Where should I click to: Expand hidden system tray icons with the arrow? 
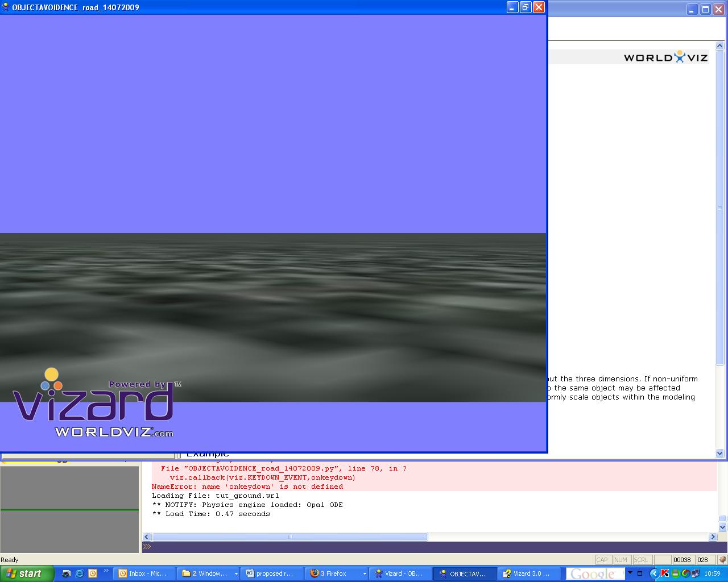[x=654, y=573]
